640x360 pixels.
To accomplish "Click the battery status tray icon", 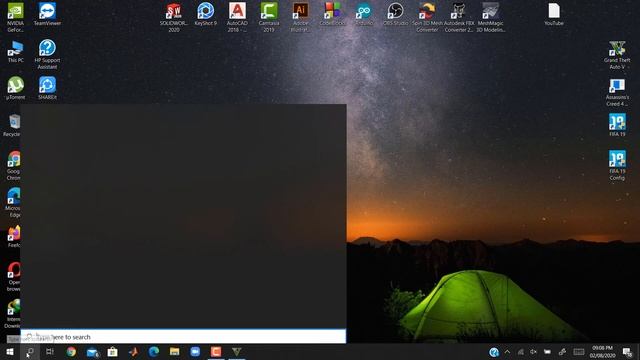I will (x=547, y=352).
